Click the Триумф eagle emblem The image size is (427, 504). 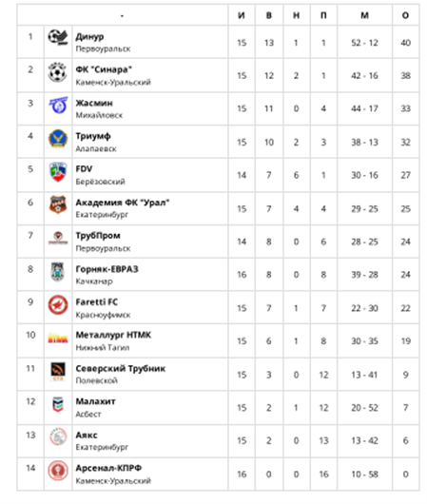click(58, 139)
